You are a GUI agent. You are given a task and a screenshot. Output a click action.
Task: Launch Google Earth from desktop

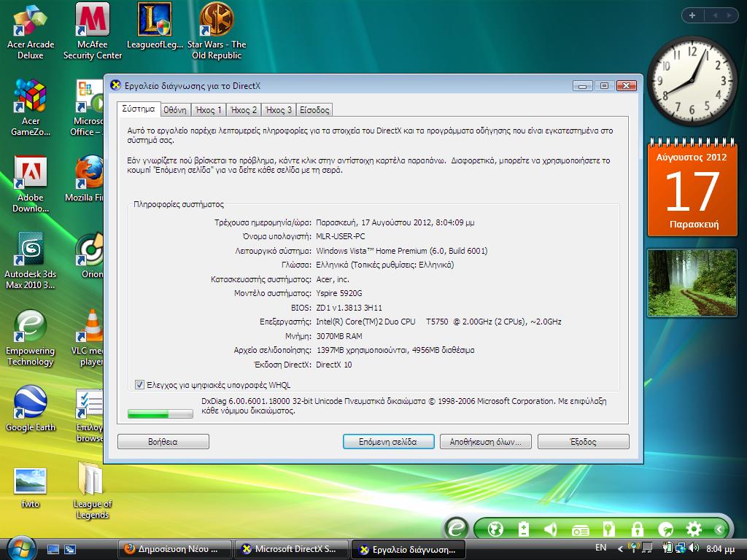pyautogui.click(x=31, y=409)
